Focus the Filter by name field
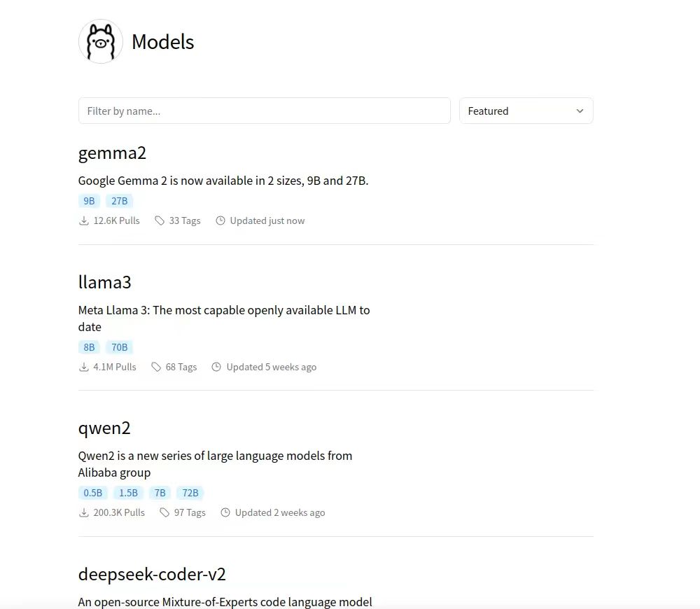Viewport: 700px width, 609px height. click(x=265, y=111)
